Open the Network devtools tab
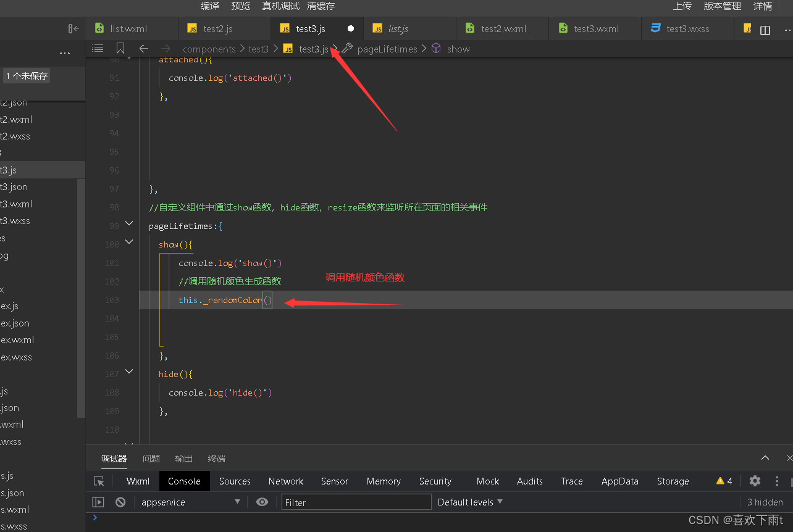The height and width of the screenshot is (532, 793). 286,481
